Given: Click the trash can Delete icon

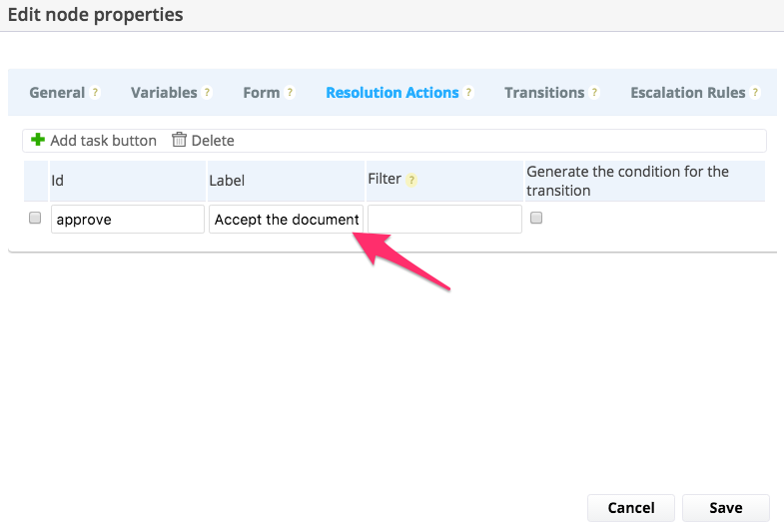Looking at the screenshot, I should (x=179, y=140).
